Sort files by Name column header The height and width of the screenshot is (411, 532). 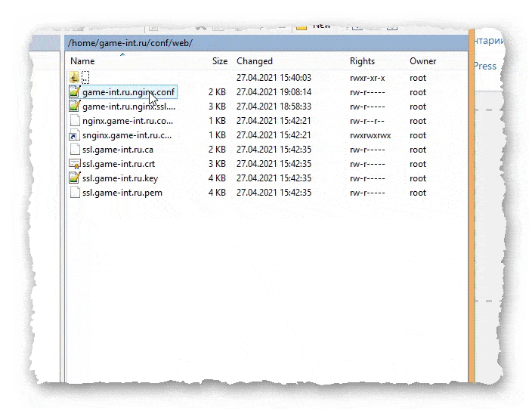pyautogui.click(x=82, y=61)
